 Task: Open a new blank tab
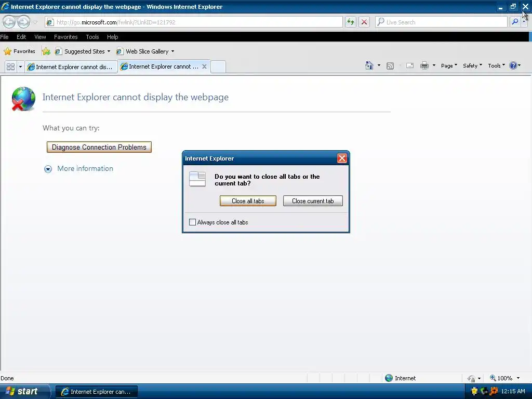click(x=218, y=66)
